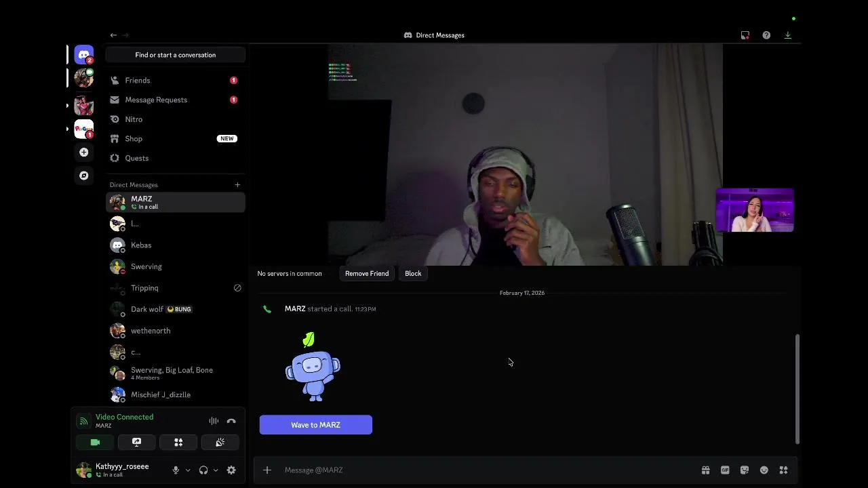This screenshot has width=868, height=488.
Task: Deafen with the headphones icon
Action: 203,470
